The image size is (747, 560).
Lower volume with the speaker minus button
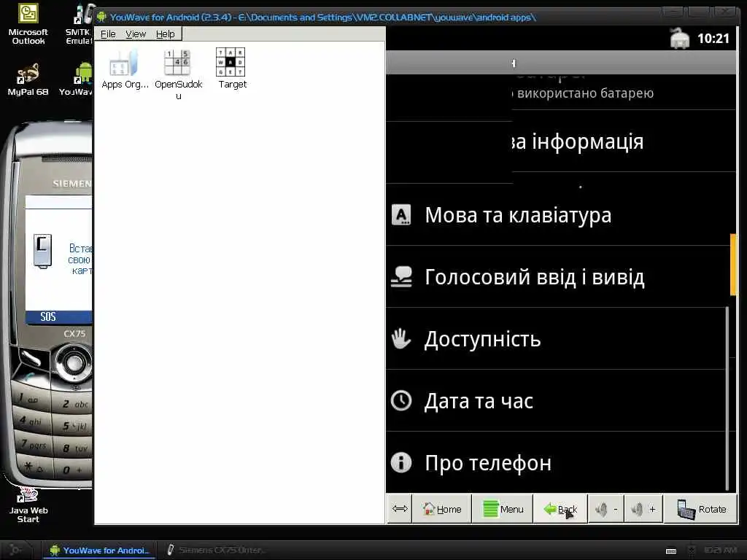(x=606, y=509)
